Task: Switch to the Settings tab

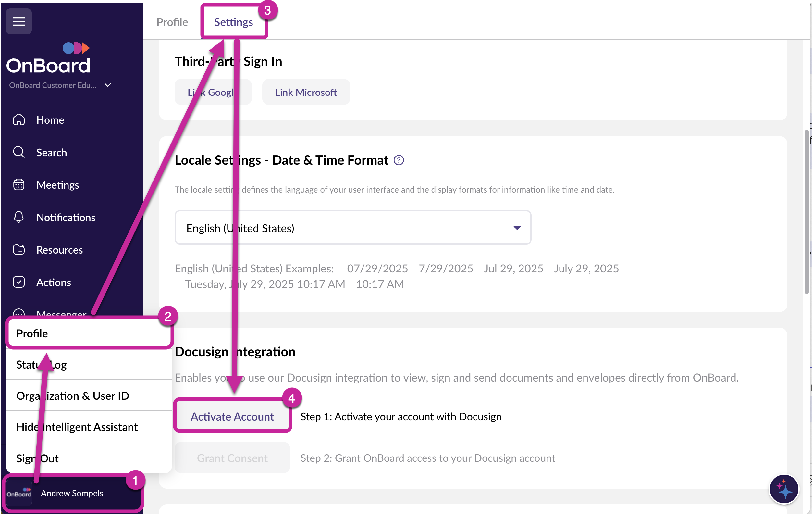Action: (x=233, y=22)
